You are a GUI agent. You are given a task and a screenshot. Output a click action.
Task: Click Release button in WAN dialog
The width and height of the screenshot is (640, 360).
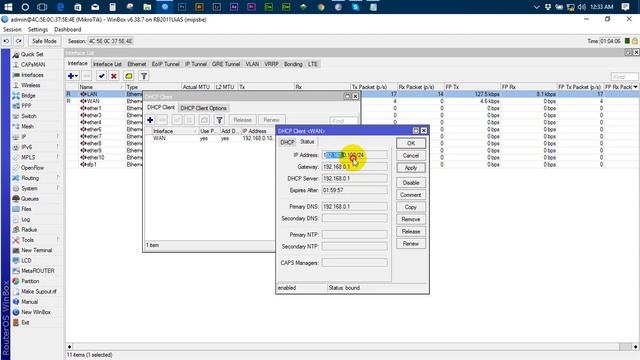[411, 231]
